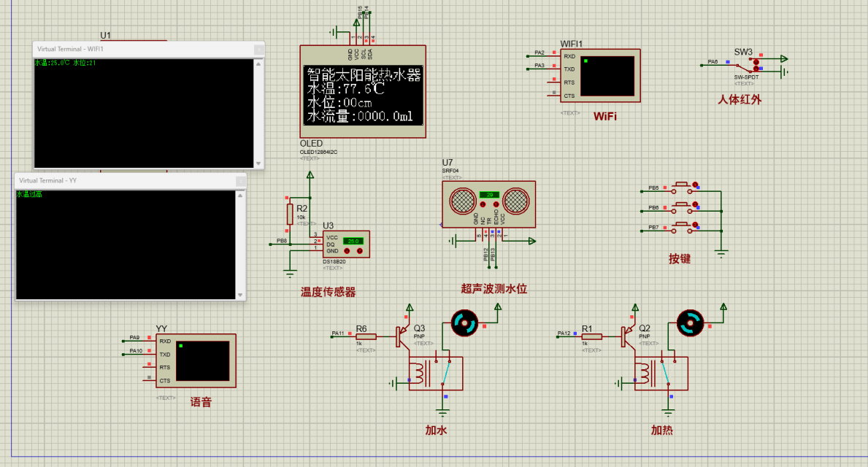This screenshot has width=868, height=467.
Task: Select the Q3 PNP transistor
Action: click(402, 336)
